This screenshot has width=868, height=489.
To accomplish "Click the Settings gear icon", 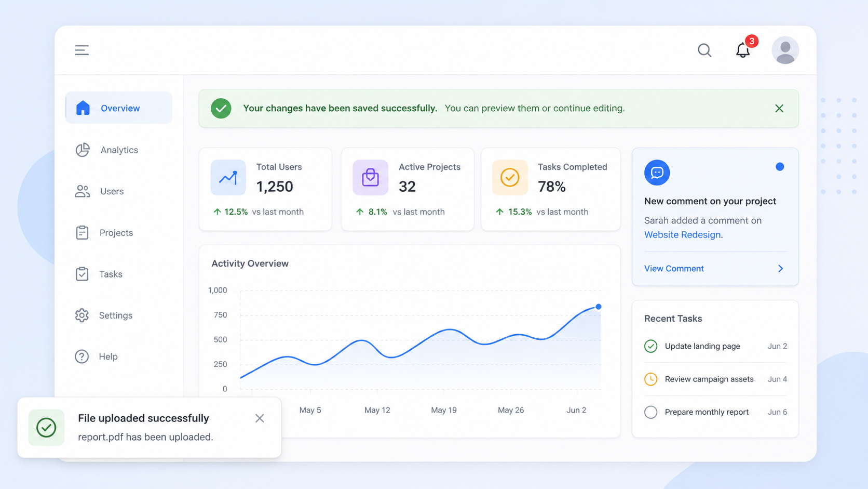I will click(82, 315).
